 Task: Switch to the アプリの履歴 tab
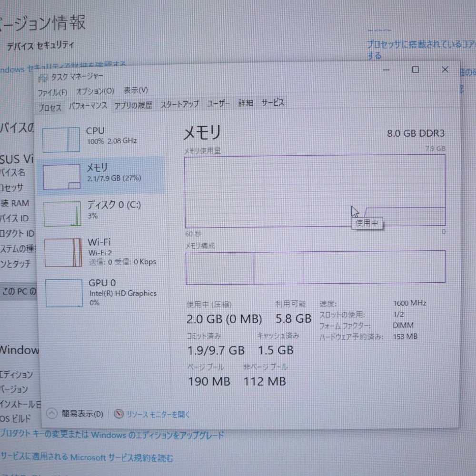(x=133, y=105)
